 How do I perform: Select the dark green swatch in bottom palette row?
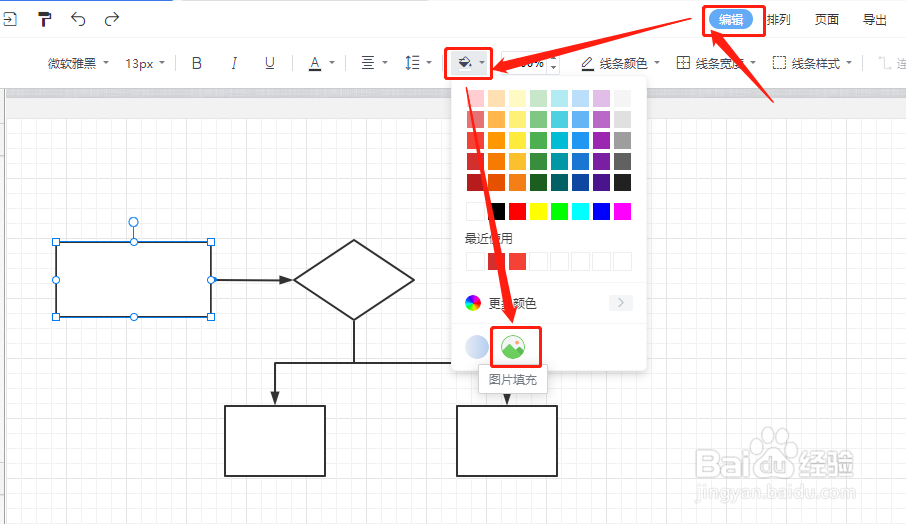pos(539,183)
